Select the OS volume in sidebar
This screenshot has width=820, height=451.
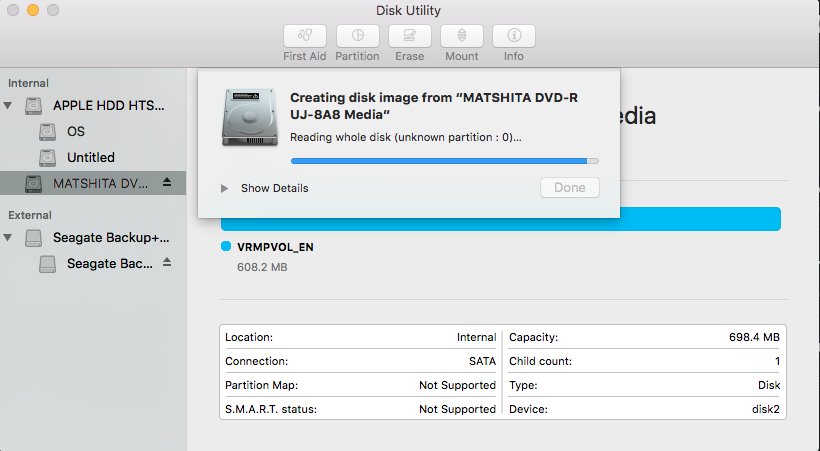coord(76,131)
